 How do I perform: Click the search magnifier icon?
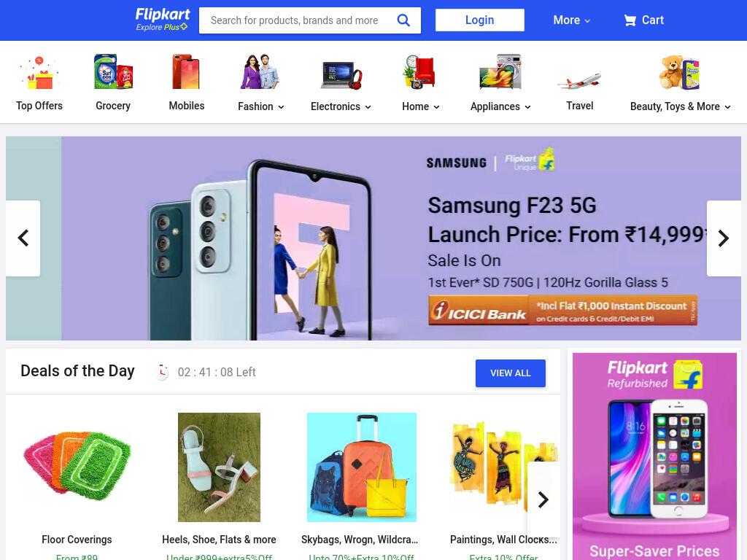403,20
